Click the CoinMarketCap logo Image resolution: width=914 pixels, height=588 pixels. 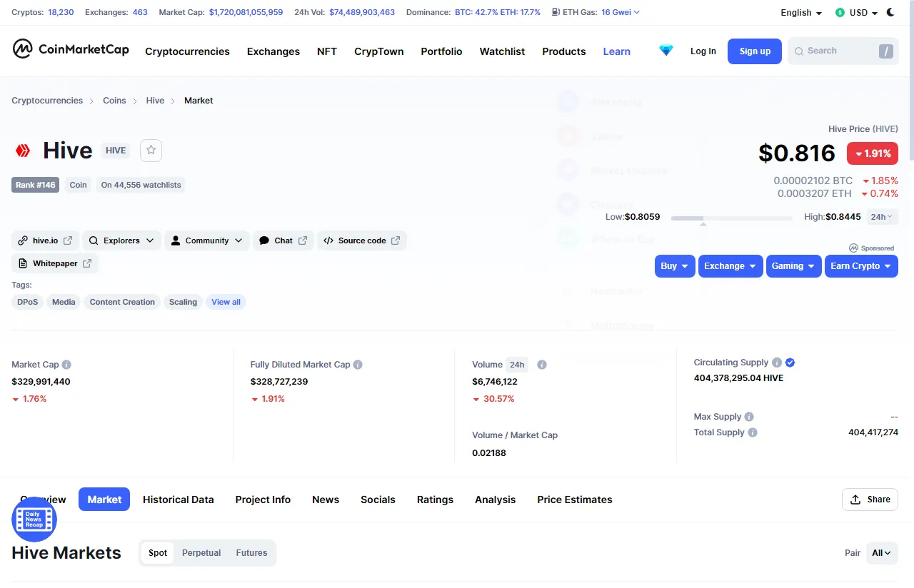pos(71,49)
